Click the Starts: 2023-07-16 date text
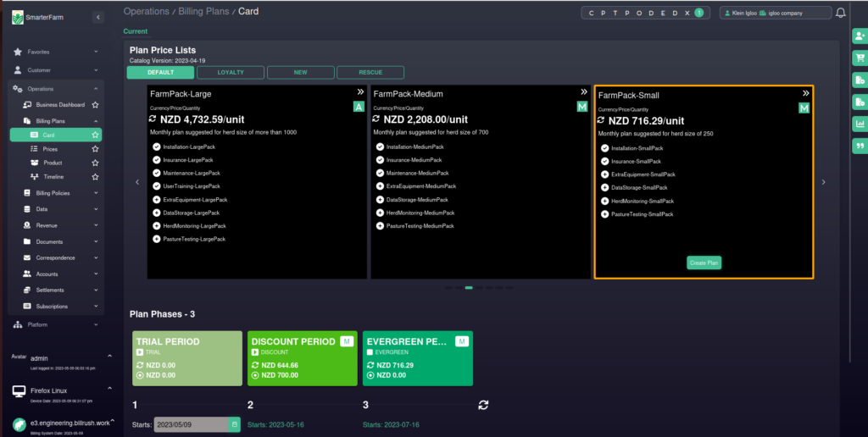The image size is (868, 437). (391, 425)
